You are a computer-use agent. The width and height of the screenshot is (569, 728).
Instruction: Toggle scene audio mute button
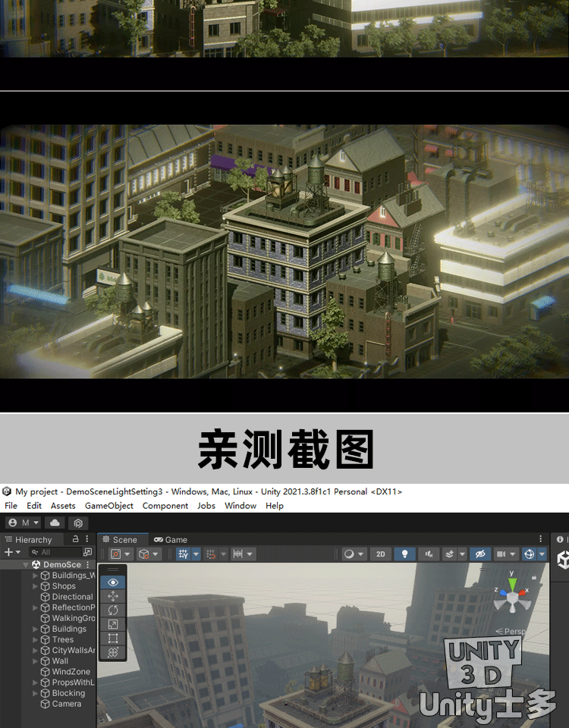[x=429, y=554]
